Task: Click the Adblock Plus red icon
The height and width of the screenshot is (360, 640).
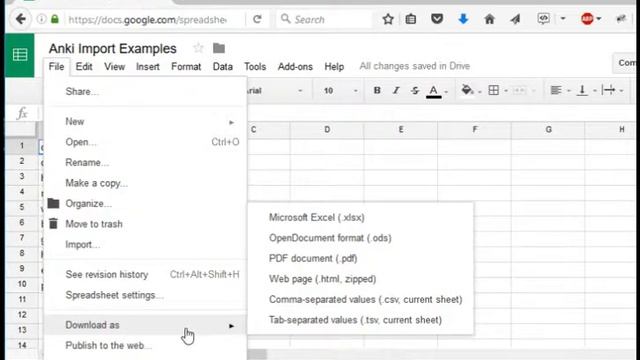Action: [x=587, y=19]
